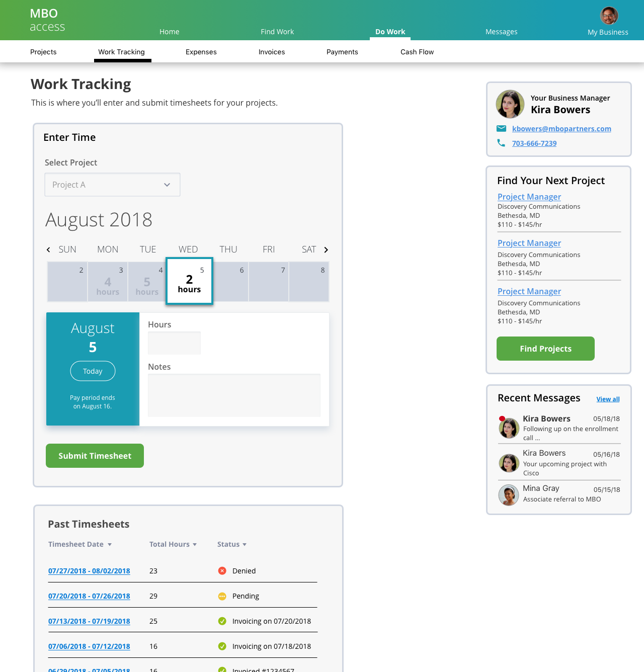Open timesheet 07/20/2018 - 07/26/2018
Image resolution: width=644 pixels, height=672 pixels.
tap(89, 596)
